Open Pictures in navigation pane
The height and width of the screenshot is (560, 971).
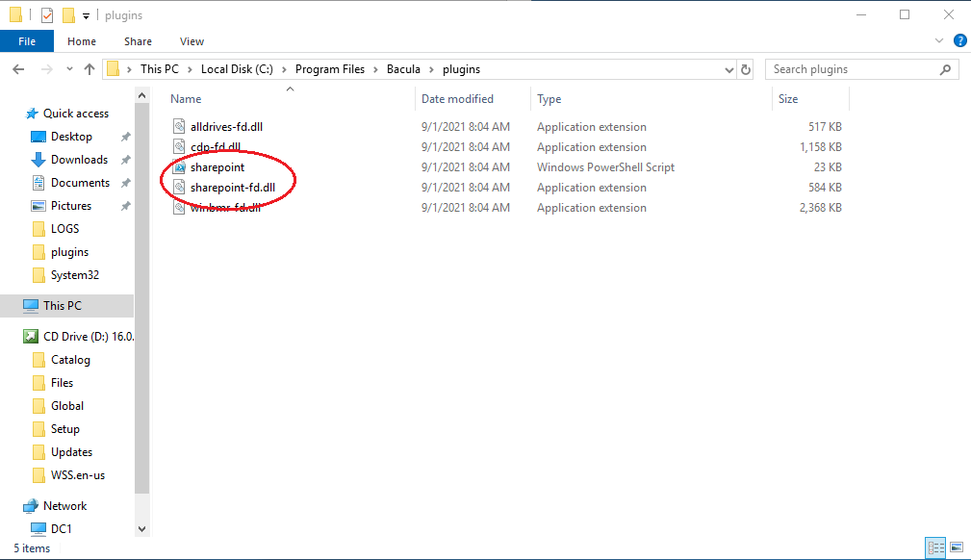coord(70,206)
